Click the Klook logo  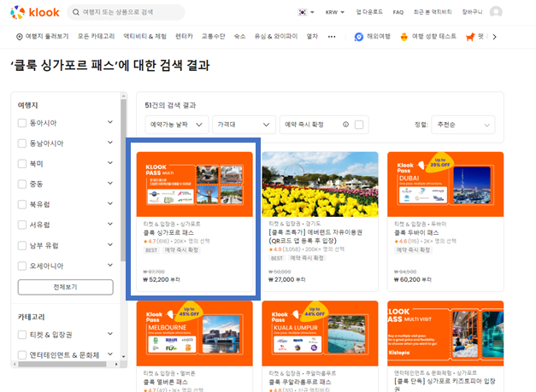point(35,12)
